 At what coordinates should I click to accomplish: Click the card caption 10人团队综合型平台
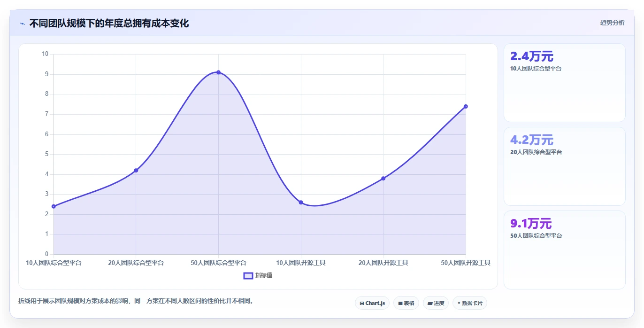pos(536,69)
